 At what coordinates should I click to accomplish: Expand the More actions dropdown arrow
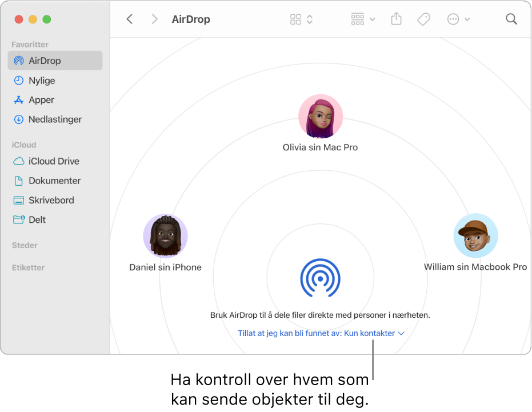(467, 19)
